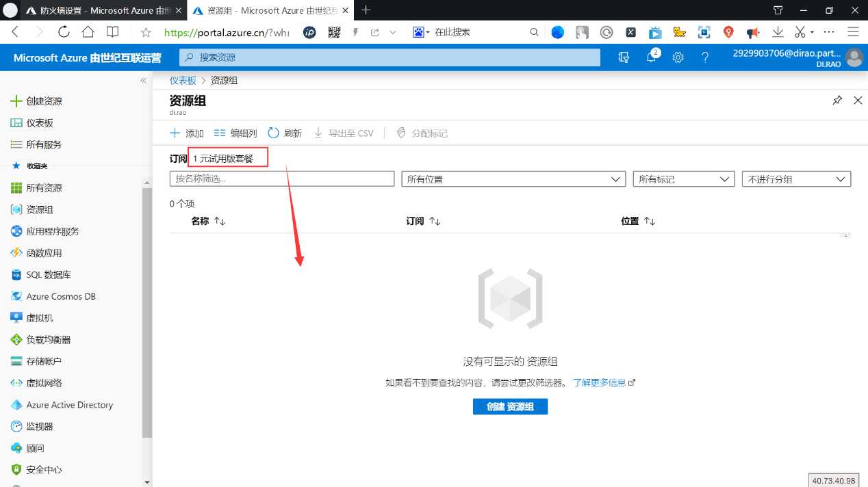Click the 按名称筛选 filter field

pyautogui.click(x=282, y=179)
